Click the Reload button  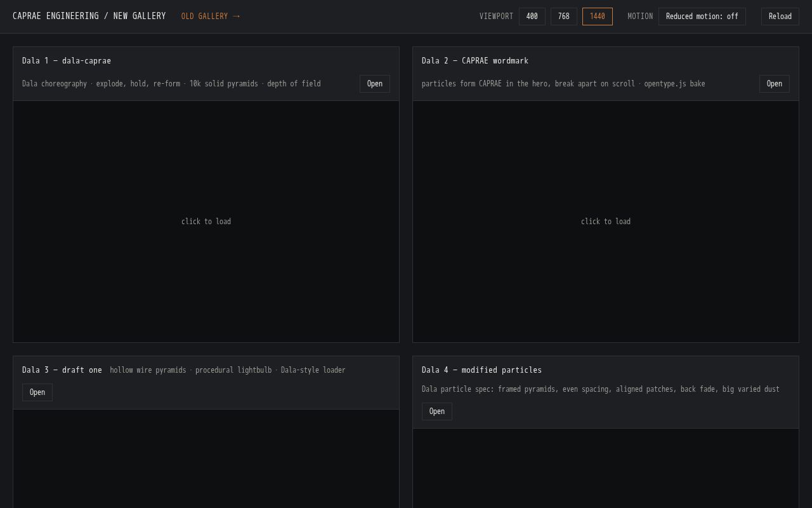click(780, 17)
